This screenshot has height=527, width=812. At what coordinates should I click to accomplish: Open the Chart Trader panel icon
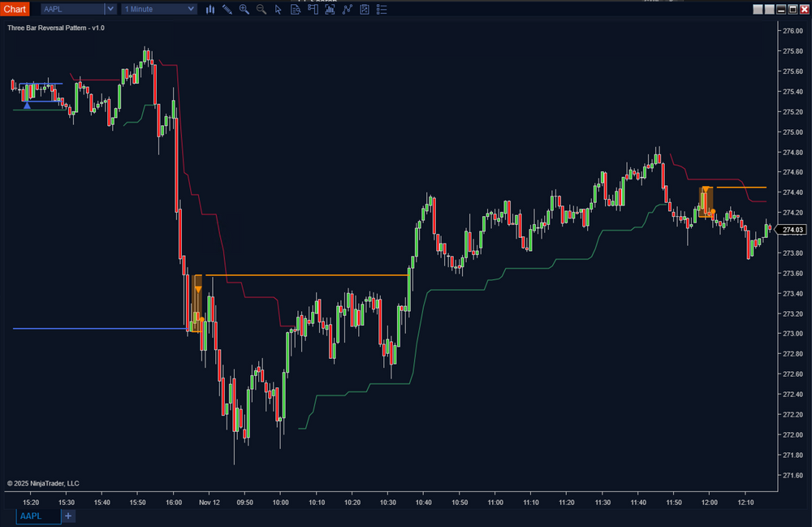coord(313,9)
